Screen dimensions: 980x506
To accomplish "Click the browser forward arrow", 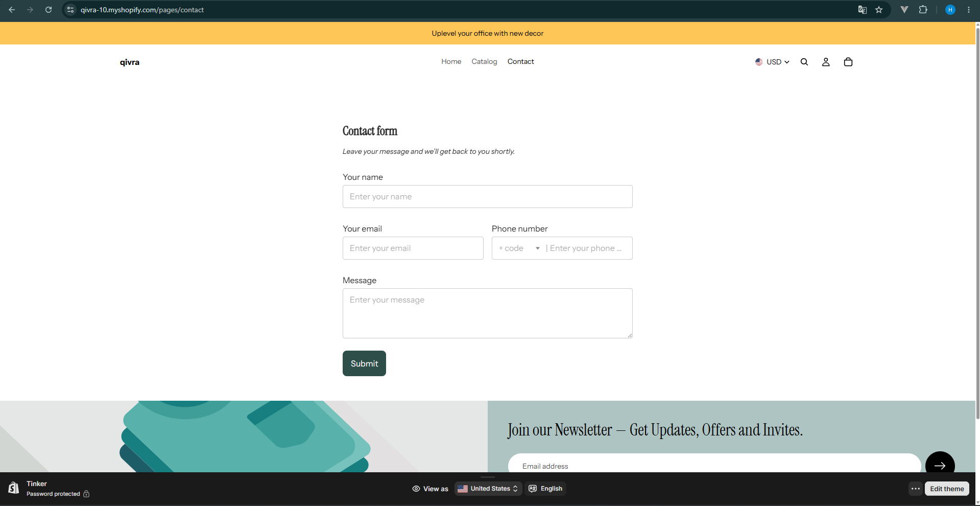I will (30, 10).
